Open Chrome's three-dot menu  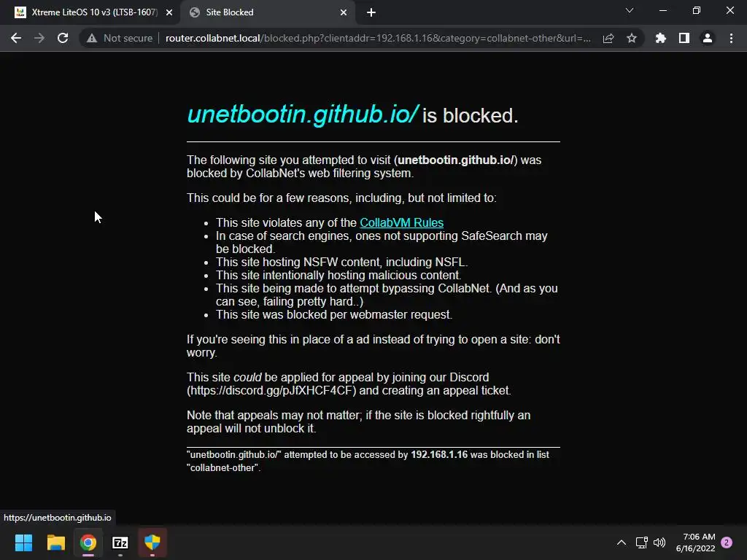click(731, 38)
